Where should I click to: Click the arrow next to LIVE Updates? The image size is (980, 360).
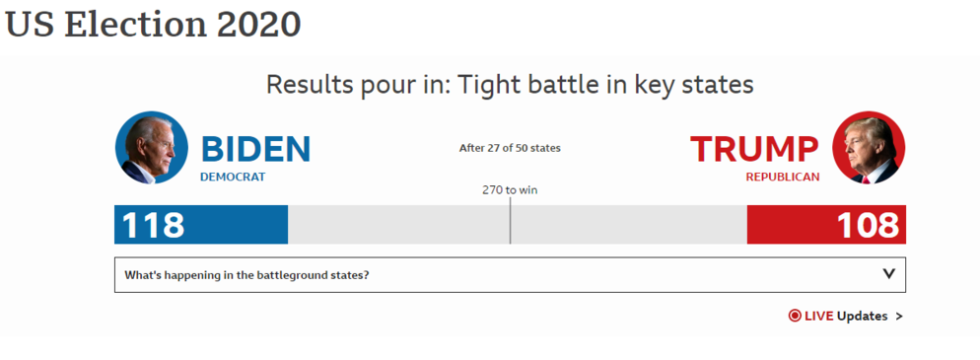pyautogui.click(x=899, y=317)
